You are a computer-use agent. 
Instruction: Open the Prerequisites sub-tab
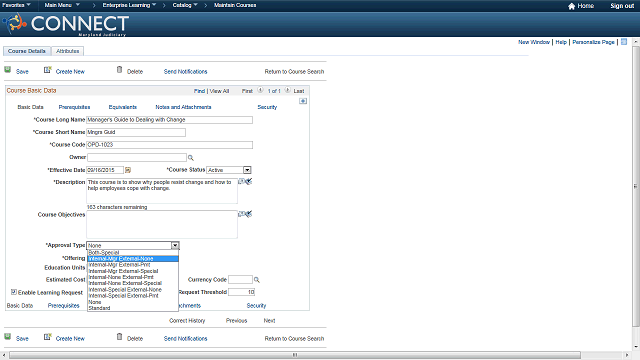coord(74,107)
